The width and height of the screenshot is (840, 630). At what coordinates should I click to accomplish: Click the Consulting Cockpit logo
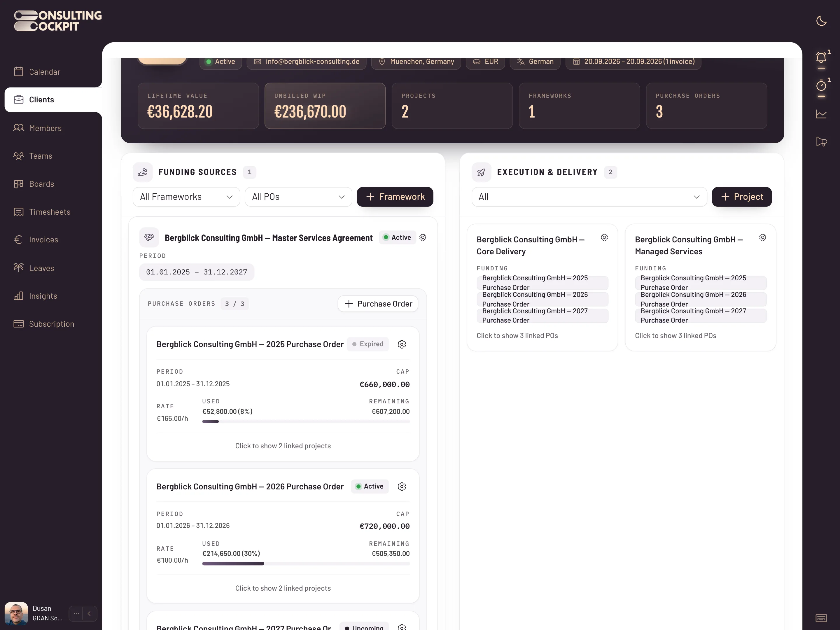(58, 21)
